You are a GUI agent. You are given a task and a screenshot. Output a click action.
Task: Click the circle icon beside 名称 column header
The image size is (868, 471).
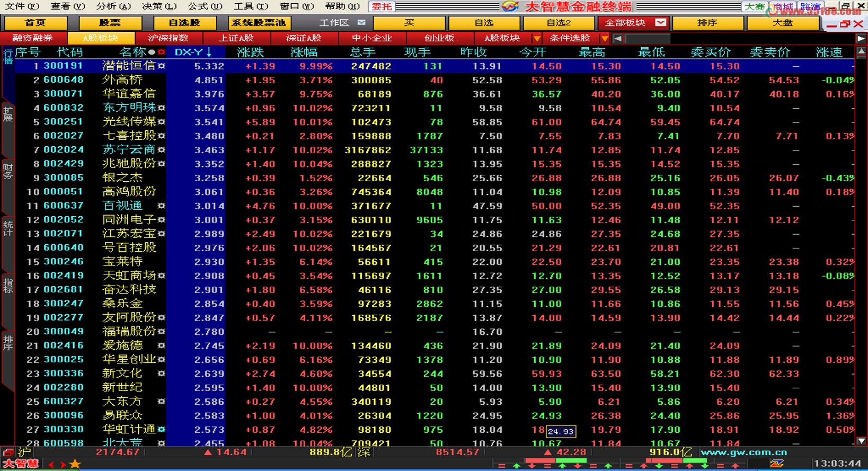[x=152, y=52]
